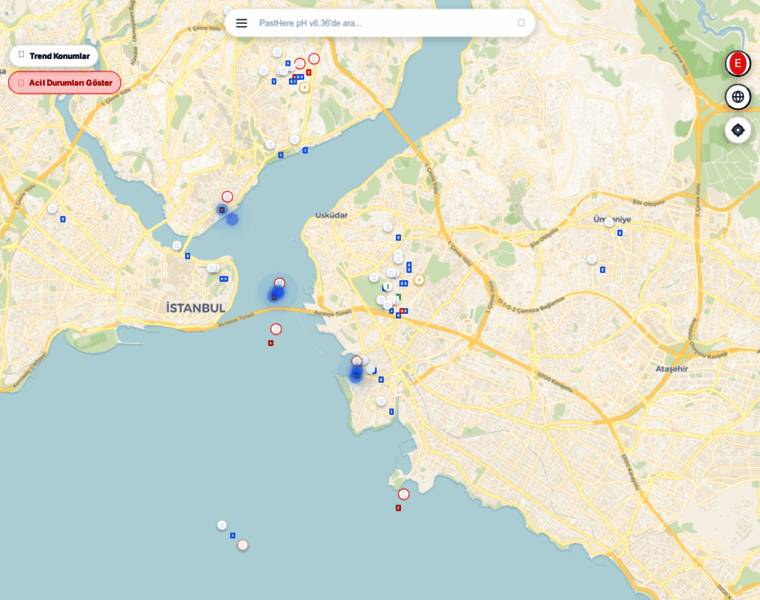This screenshot has width=760, height=600.
Task: Click the blue cluster hotspot in the Bosphorus center
Action: coord(277,293)
